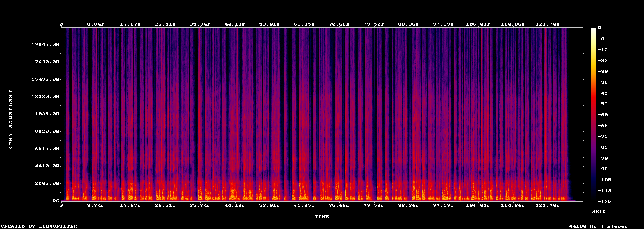
Task: Click the -45 value on dBFS scale
Action: point(603,93)
